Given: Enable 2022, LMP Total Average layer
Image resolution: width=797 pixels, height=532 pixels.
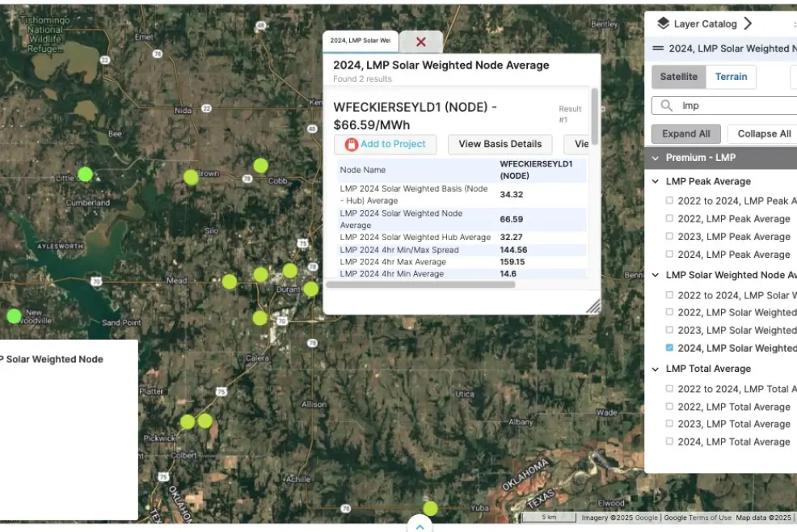Looking at the screenshot, I should click(x=669, y=407).
